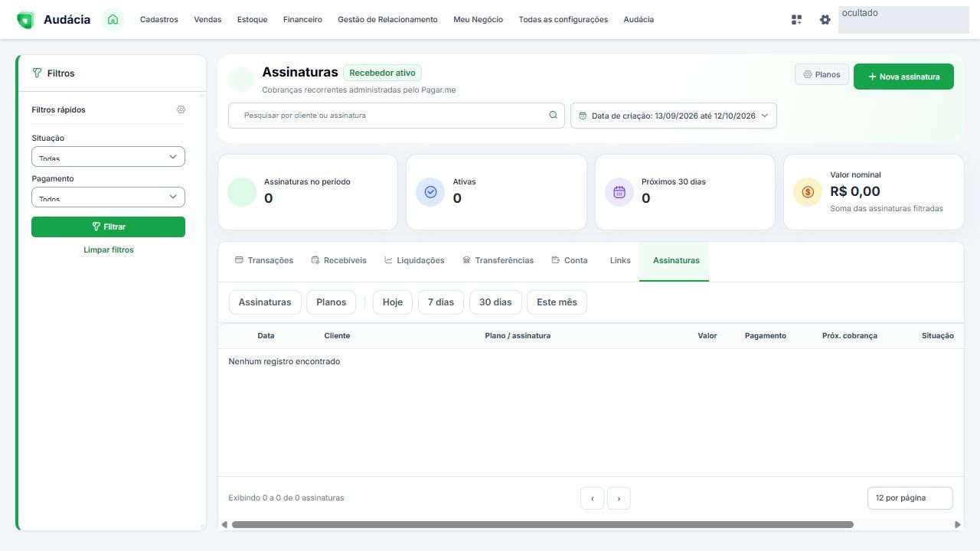Switch to the Recebíveis tab
The image size is (980, 551).
339,261
